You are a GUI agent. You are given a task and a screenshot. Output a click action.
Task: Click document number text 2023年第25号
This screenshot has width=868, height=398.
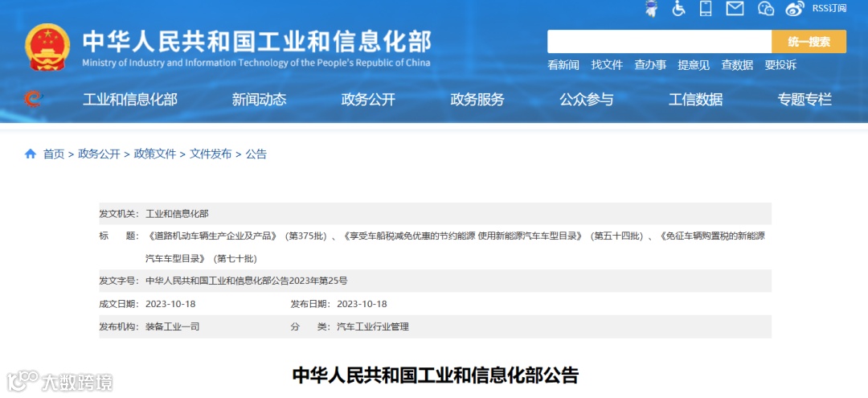pos(318,281)
